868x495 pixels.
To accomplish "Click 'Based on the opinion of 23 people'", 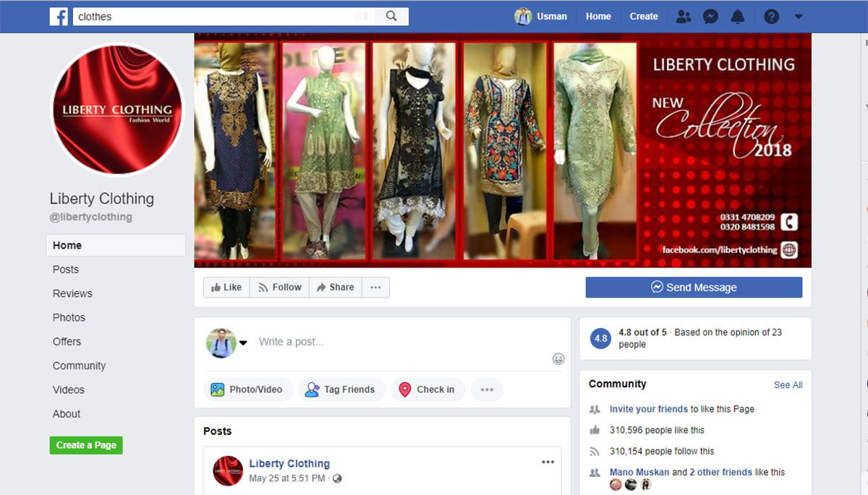I will click(x=700, y=338).
